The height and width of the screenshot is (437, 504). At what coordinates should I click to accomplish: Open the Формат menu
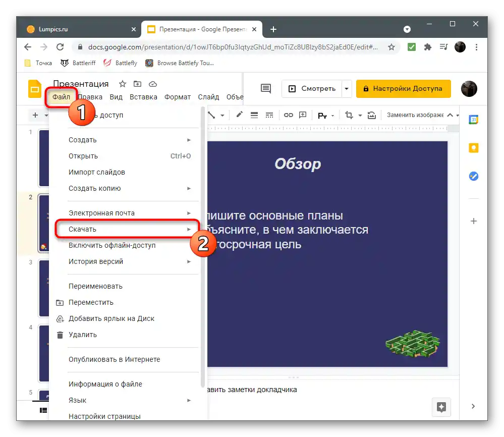pyautogui.click(x=178, y=97)
